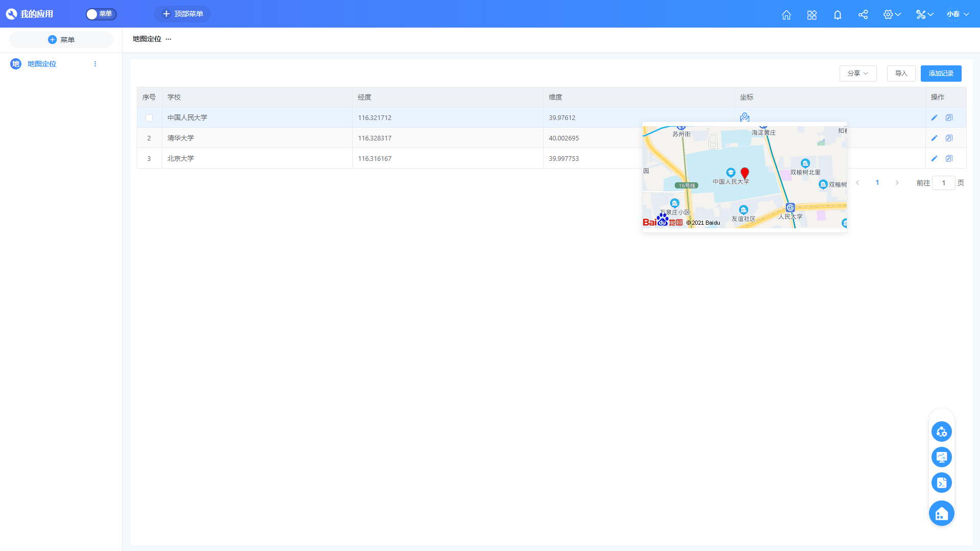Click the floating gear-cluster icon button
The width and height of the screenshot is (980, 551).
click(x=941, y=432)
